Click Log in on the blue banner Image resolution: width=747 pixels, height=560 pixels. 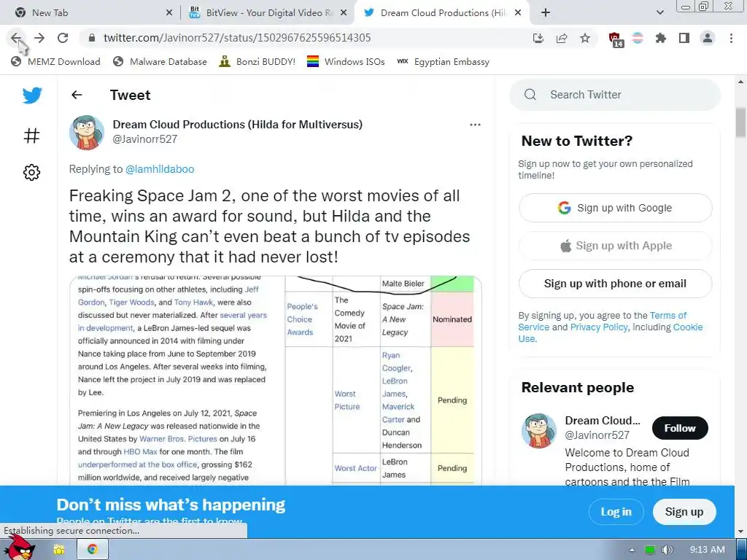click(616, 512)
